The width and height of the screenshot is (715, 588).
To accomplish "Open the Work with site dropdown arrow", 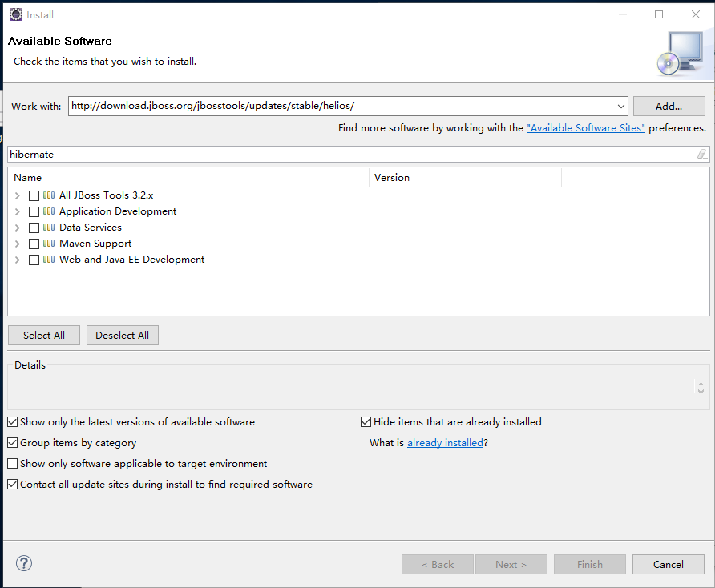I will 620,107.
